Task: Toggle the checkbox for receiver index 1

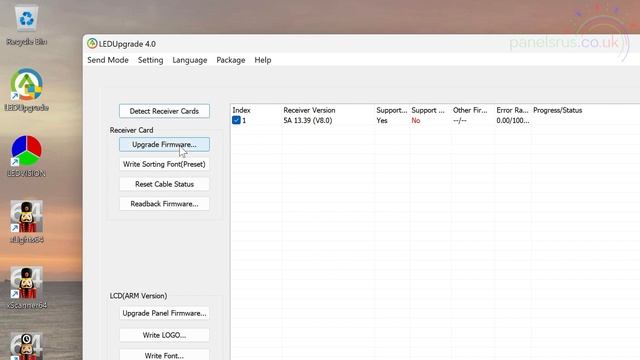Action: click(x=236, y=120)
